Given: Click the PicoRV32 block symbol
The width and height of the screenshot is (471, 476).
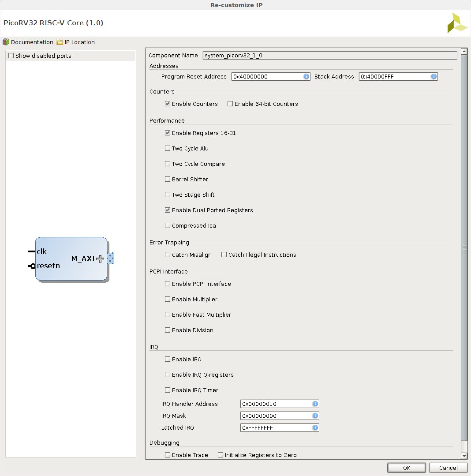Looking at the screenshot, I should tap(71, 259).
